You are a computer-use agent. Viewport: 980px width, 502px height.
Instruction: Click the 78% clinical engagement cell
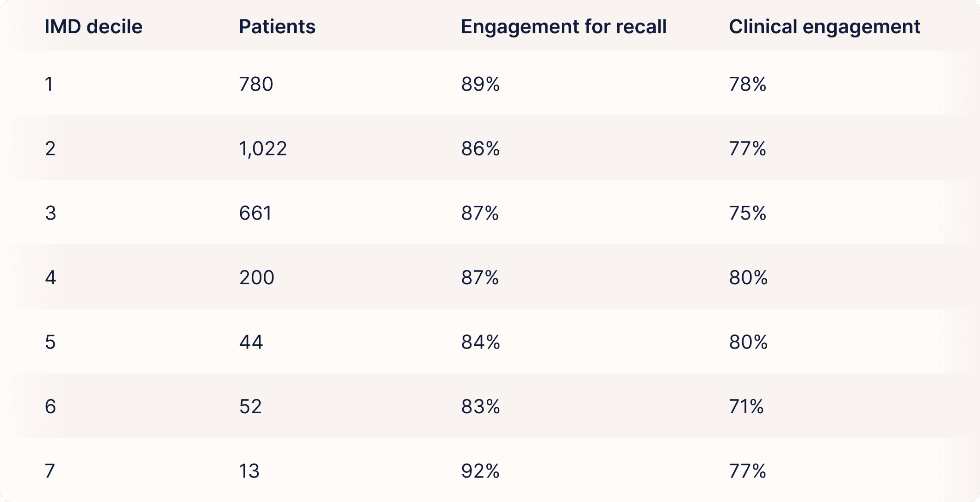click(x=748, y=84)
